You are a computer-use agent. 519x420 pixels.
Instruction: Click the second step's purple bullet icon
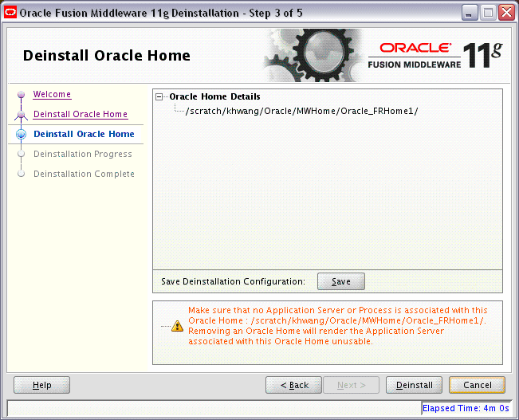click(22, 115)
